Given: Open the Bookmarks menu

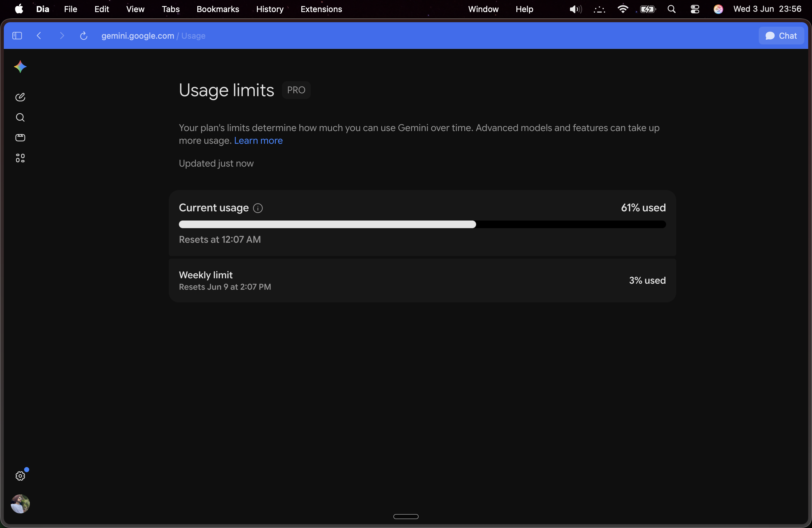Looking at the screenshot, I should [x=218, y=9].
